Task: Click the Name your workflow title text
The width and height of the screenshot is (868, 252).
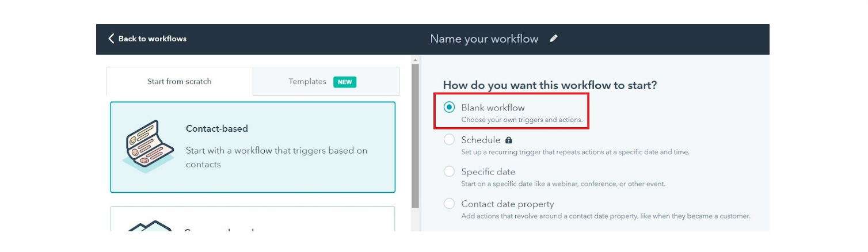Action: click(484, 39)
